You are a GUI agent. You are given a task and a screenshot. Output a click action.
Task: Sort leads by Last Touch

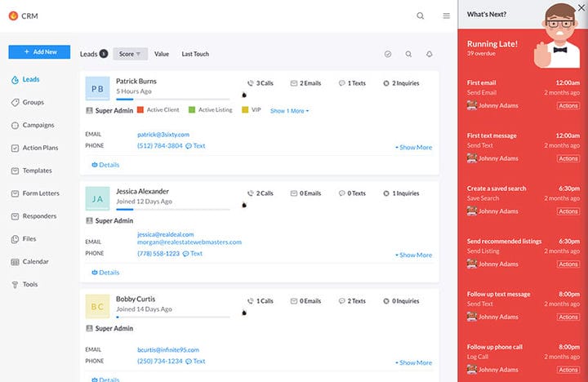coord(195,54)
